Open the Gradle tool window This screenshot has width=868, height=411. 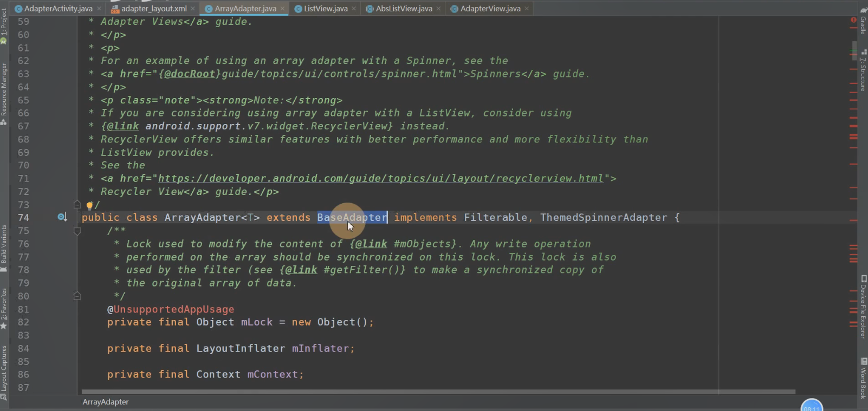tap(863, 21)
